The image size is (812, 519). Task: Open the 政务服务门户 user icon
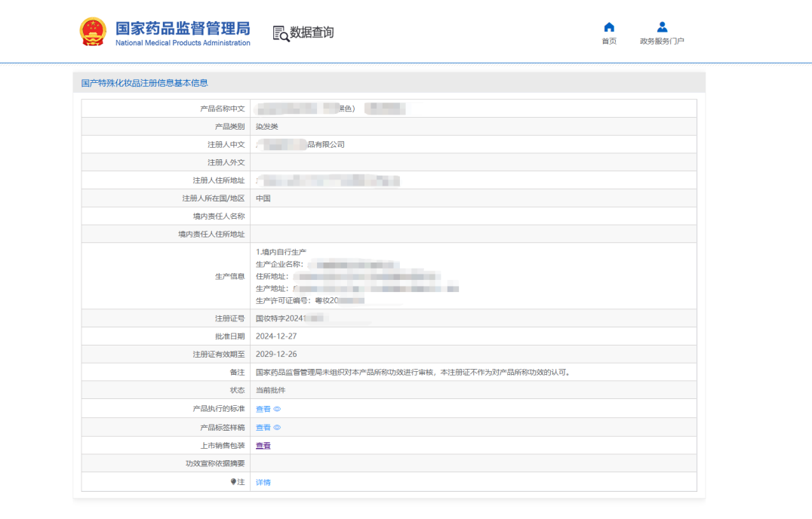(x=662, y=27)
